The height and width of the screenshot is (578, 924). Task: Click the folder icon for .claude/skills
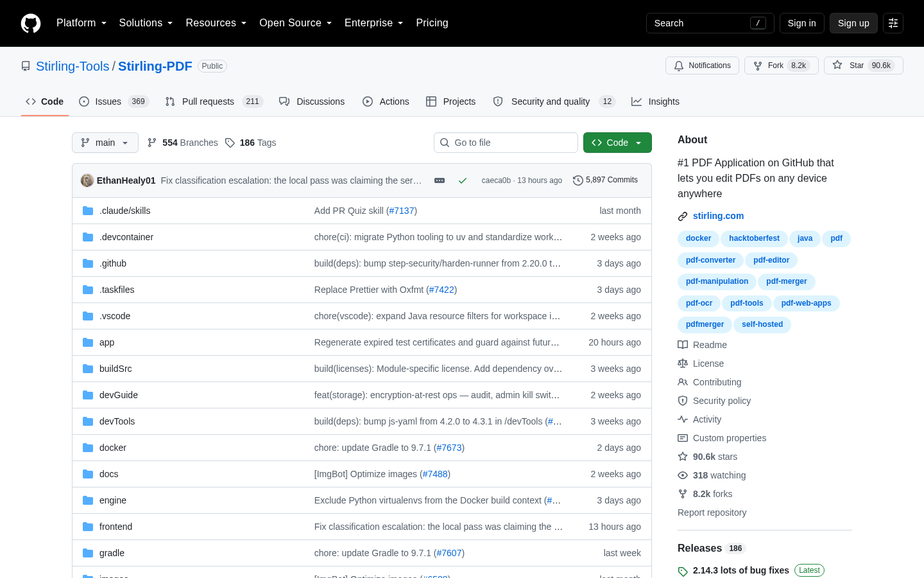pyautogui.click(x=88, y=211)
